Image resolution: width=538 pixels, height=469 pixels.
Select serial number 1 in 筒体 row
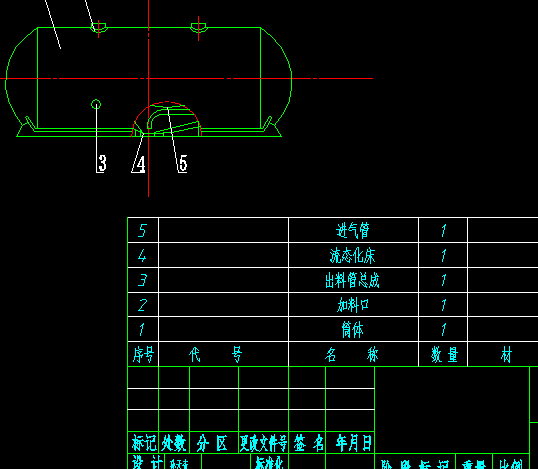click(x=142, y=330)
